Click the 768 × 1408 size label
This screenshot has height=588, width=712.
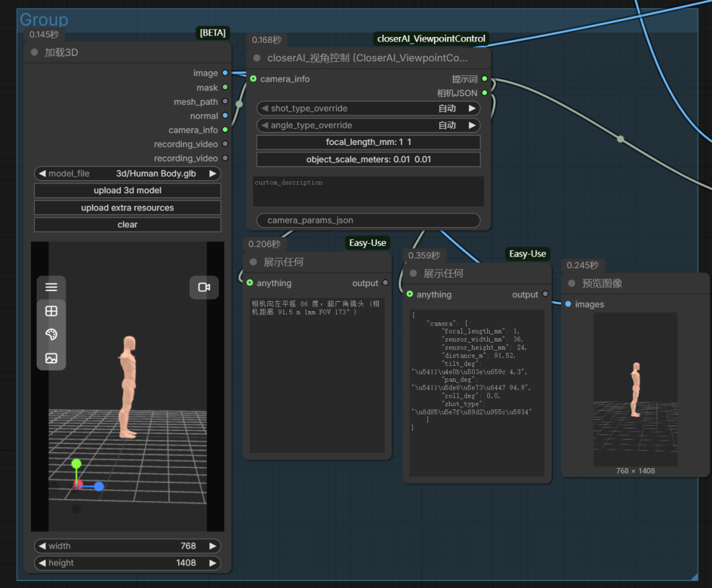(636, 471)
